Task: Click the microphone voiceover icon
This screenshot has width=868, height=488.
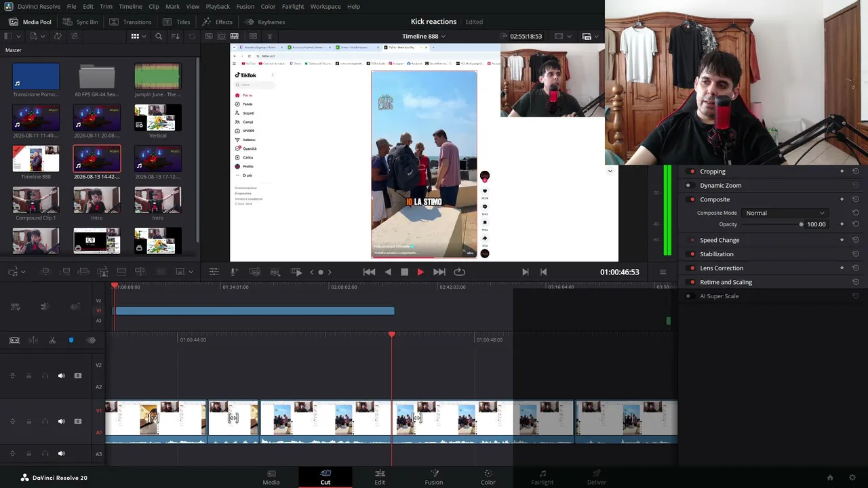Action: coord(234,272)
